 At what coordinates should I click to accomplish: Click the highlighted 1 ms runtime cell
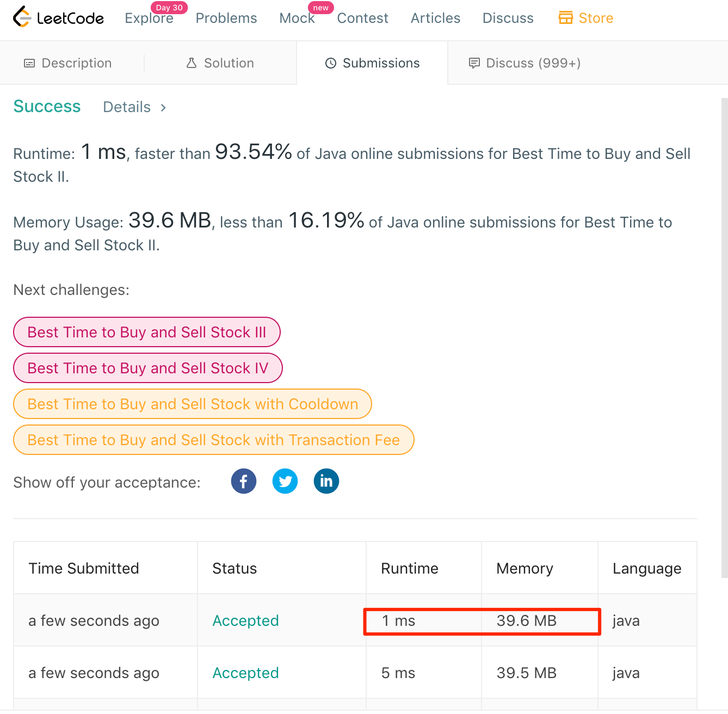click(398, 620)
